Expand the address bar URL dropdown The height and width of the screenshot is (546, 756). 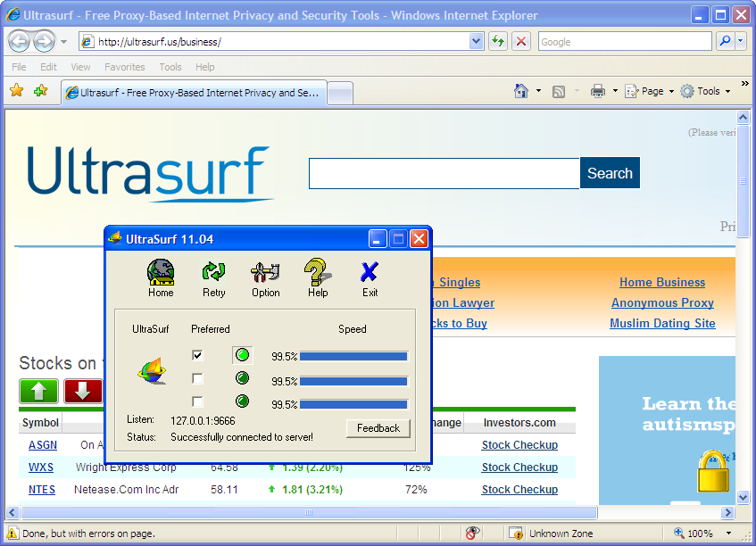[477, 42]
